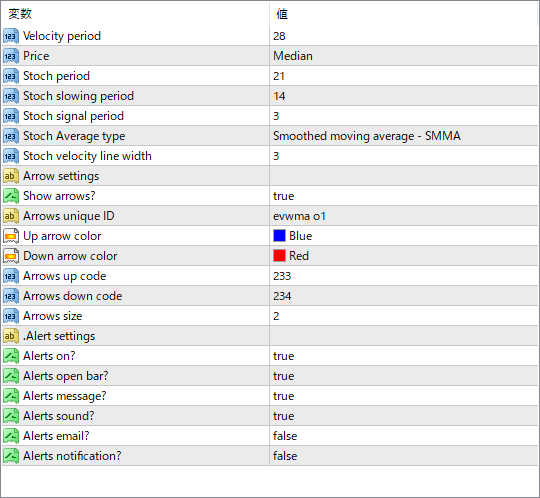Open the Price dropdown showing Median
The height and width of the screenshot is (498, 540).
(404, 56)
